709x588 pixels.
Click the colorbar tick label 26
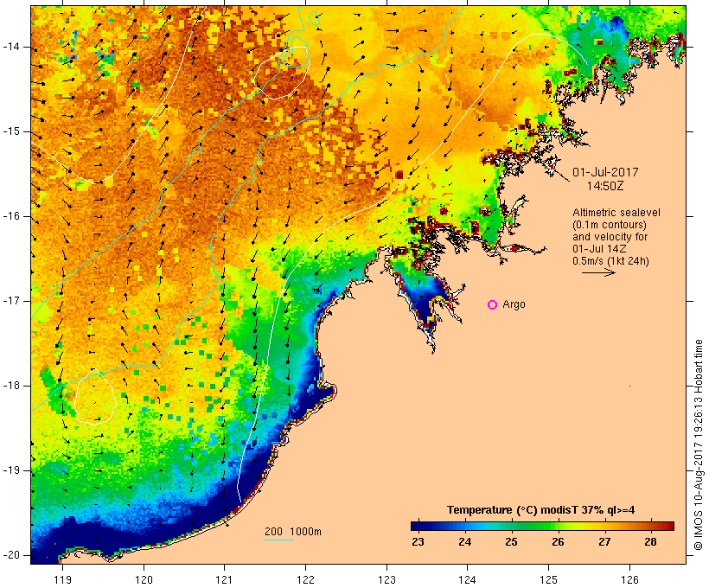(x=558, y=542)
